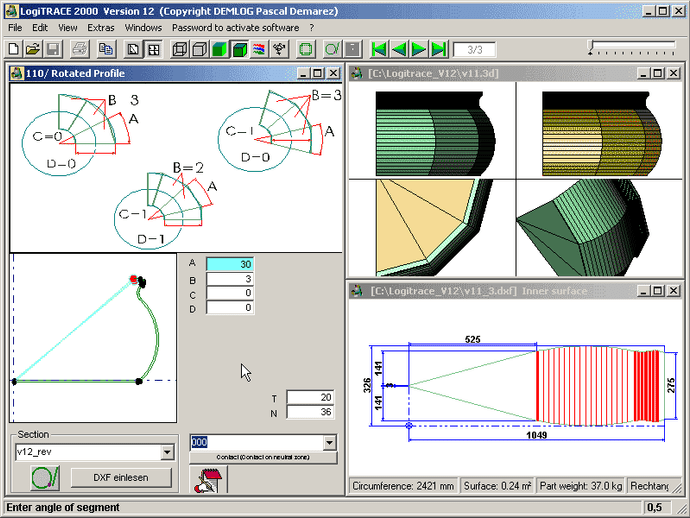Screen dimensions: 690x518
Task: Switch to solid green cube shading
Action: click(219, 49)
